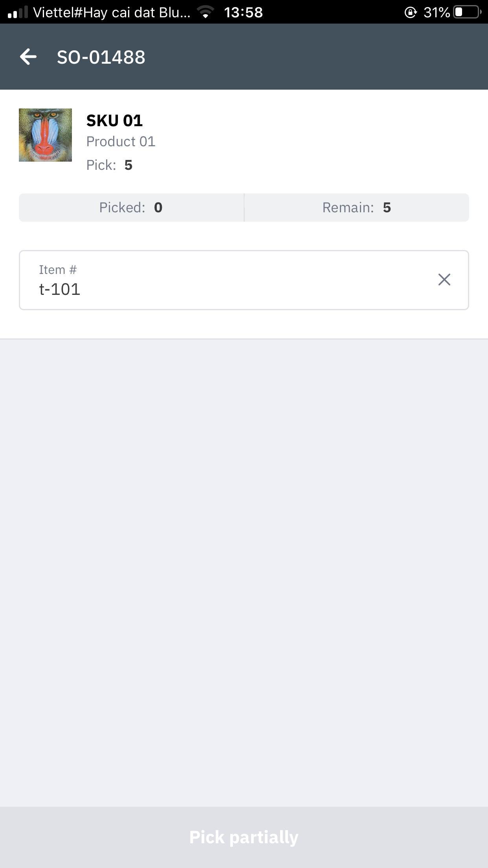Tap the 13:58 clock in the status bar

click(x=243, y=13)
